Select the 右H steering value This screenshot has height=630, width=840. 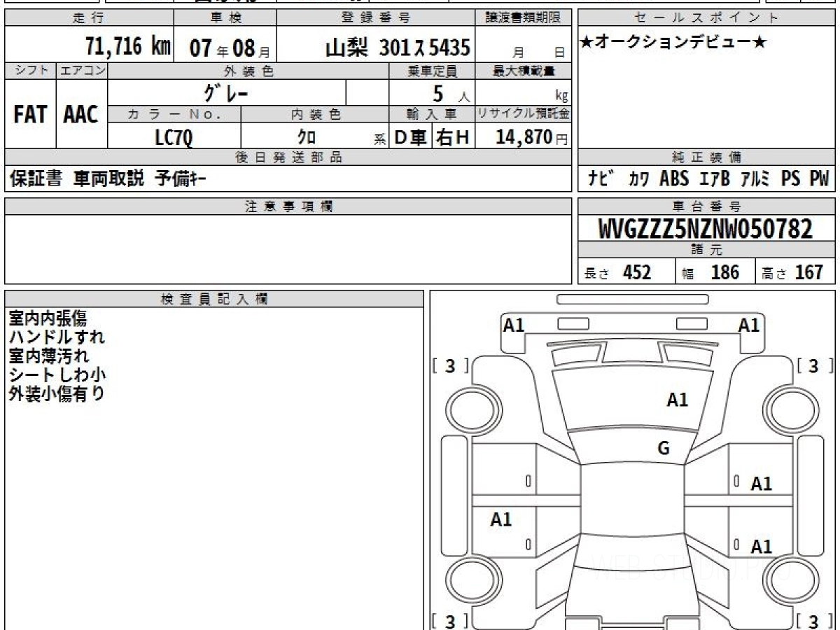(453, 138)
